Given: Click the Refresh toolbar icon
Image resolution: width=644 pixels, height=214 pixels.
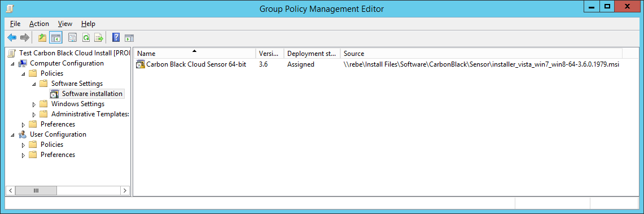Looking at the screenshot, I should point(86,38).
